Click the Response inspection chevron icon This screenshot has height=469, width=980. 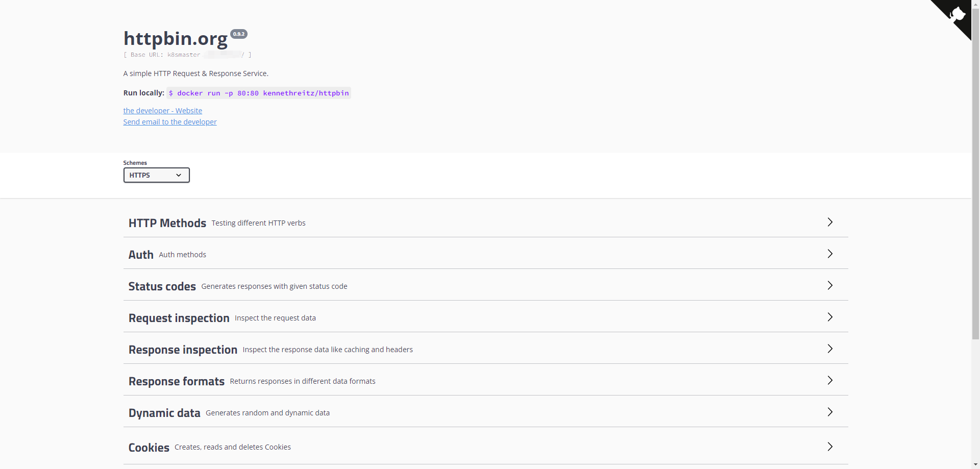[830, 349]
